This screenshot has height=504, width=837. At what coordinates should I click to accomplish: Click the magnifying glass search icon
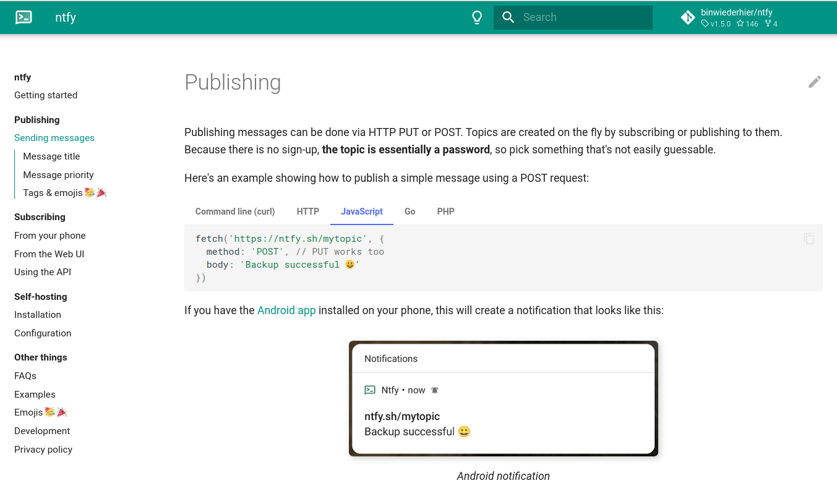[x=509, y=17]
